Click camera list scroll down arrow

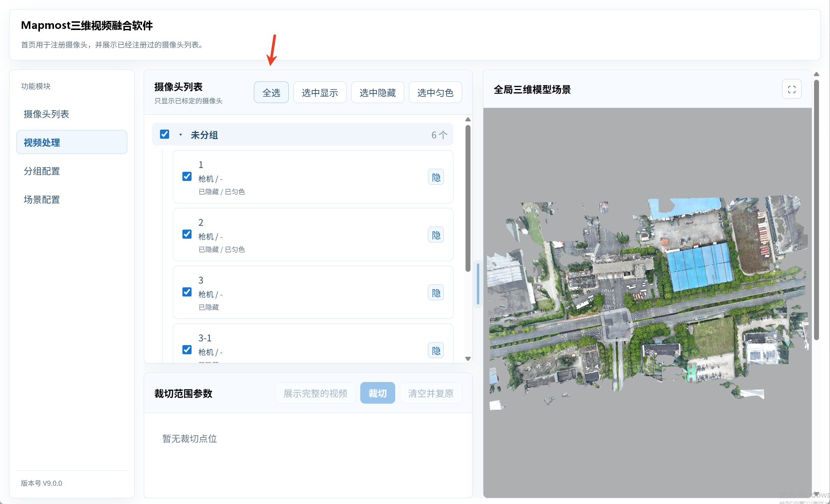coord(468,358)
